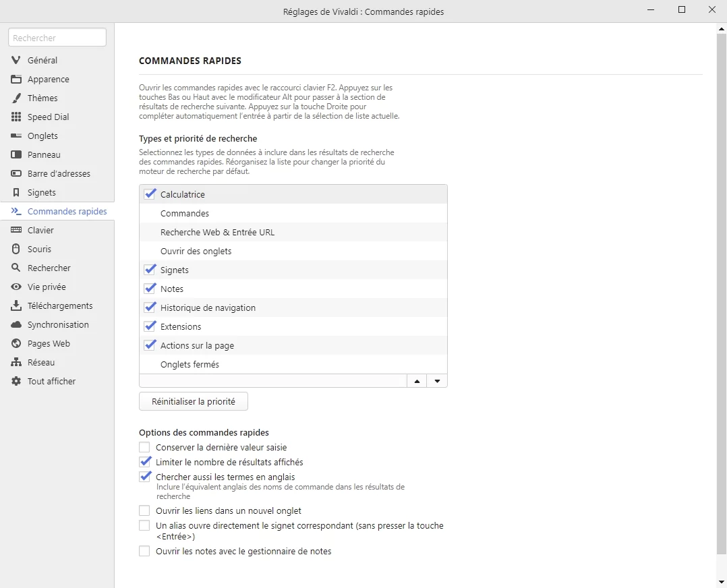The height and width of the screenshot is (588, 727).
Task: Select the Onglets settings section
Action: [57, 136]
